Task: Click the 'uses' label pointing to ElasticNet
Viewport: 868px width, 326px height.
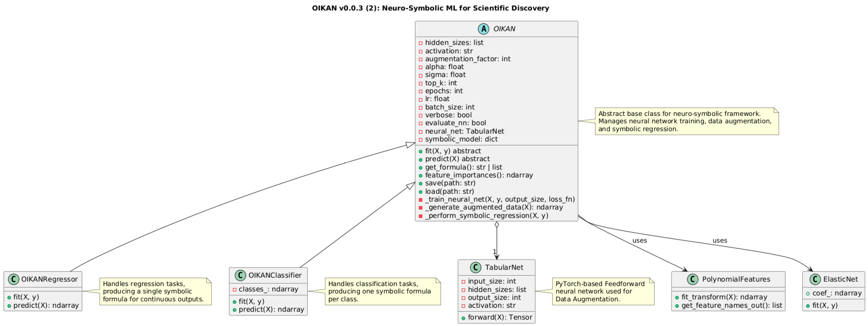Action: (720, 241)
